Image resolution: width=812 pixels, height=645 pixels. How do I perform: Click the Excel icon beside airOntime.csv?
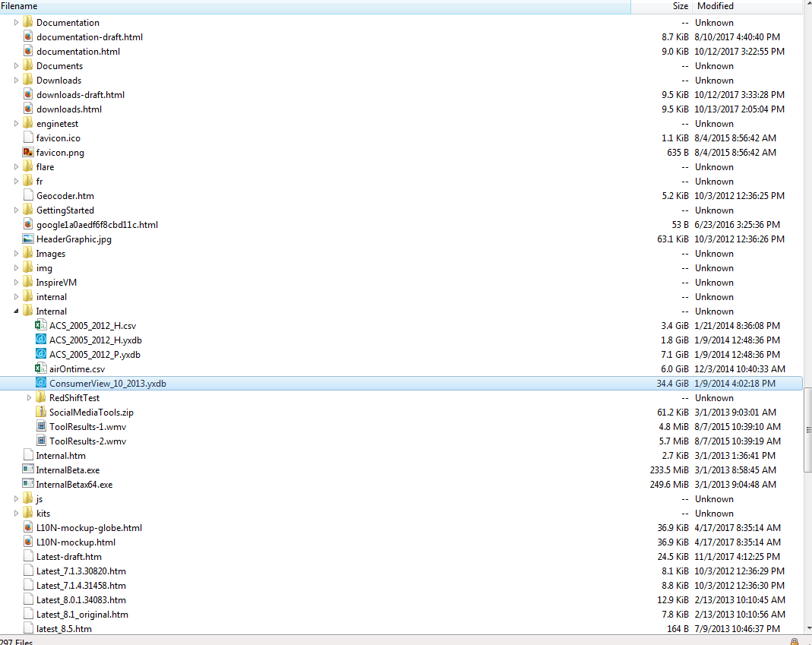click(40, 368)
